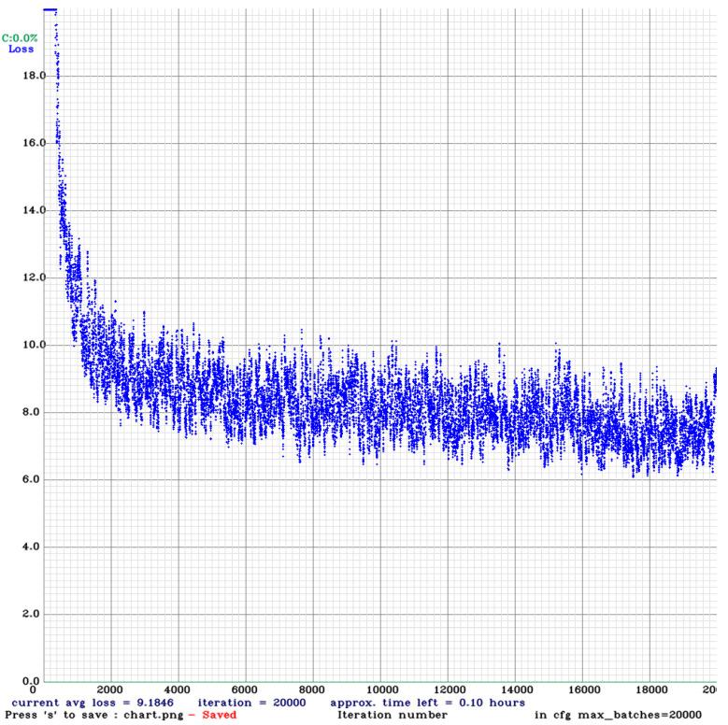728x725 pixels.
Task: Click the blue 'Loss' legend label
Action: pyautogui.click(x=21, y=49)
